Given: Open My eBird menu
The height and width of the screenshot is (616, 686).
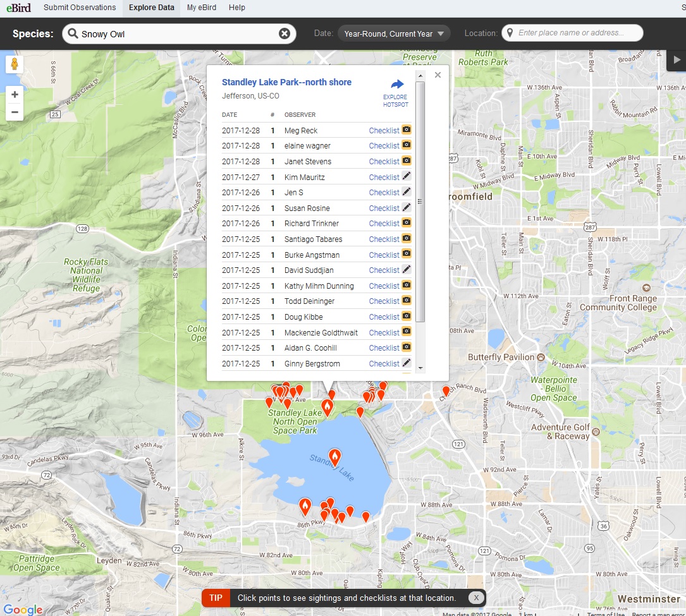Looking at the screenshot, I should point(201,8).
